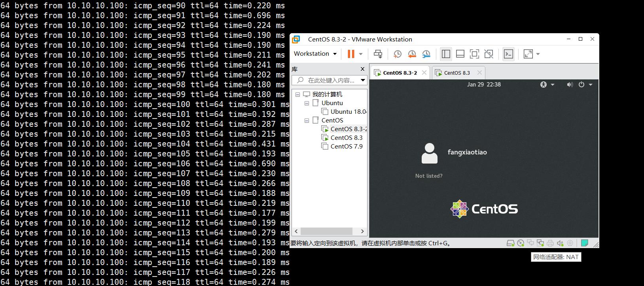
Task: Close the CentOS 8.3 tab
Action: click(479, 73)
